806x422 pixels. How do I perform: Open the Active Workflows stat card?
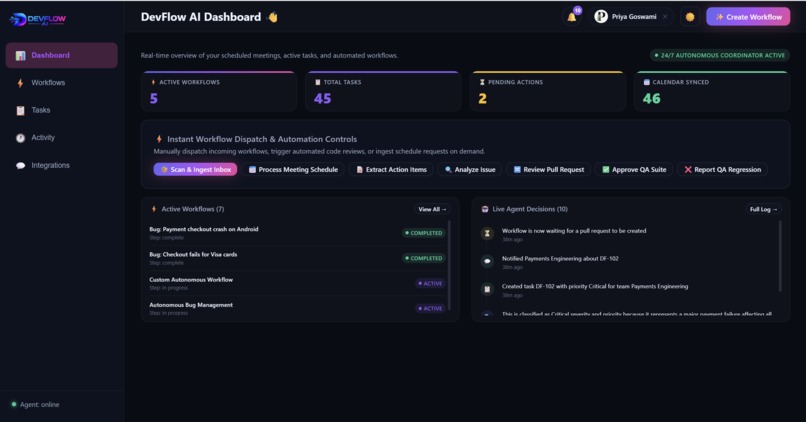tap(219, 91)
